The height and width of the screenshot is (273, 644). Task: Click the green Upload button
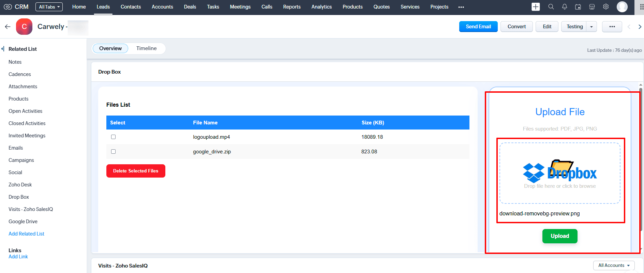pyautogui.click(x=560, y=236)
